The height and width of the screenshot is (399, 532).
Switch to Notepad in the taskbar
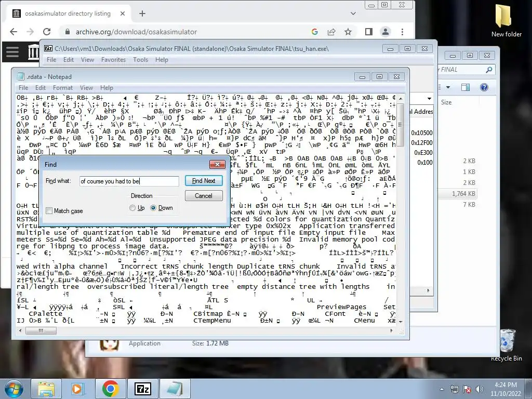tap(175, 389)
